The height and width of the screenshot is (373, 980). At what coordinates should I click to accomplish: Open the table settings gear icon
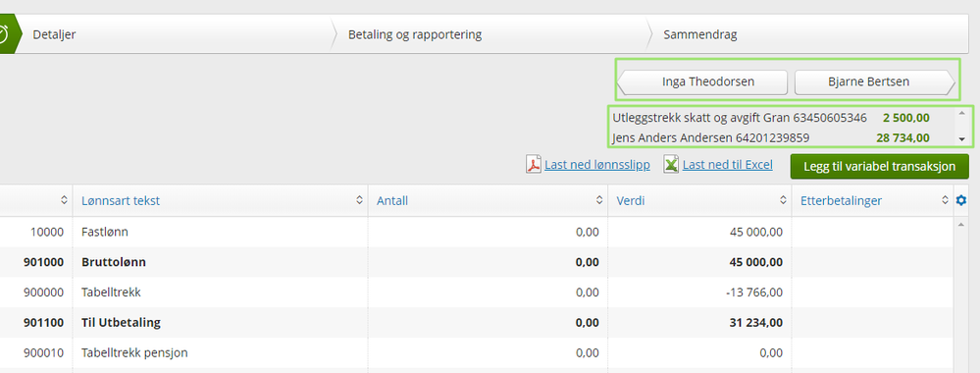[x=961, y=200]
